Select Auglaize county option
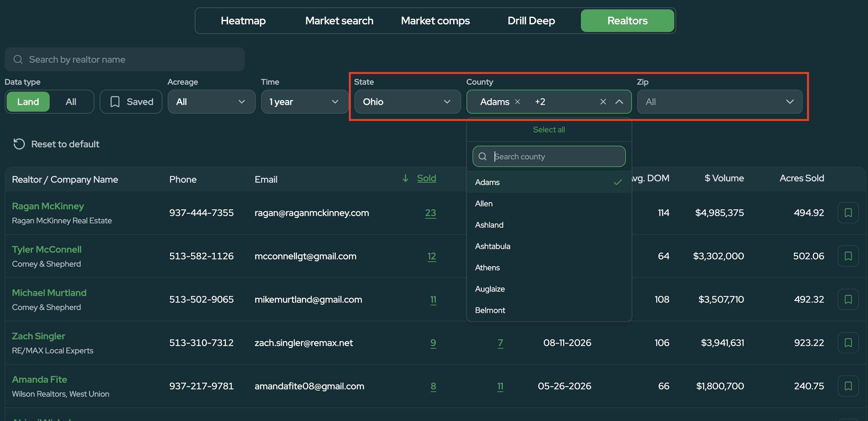The width and height of the screenshot is (868, 421). [x=549, y=289]
